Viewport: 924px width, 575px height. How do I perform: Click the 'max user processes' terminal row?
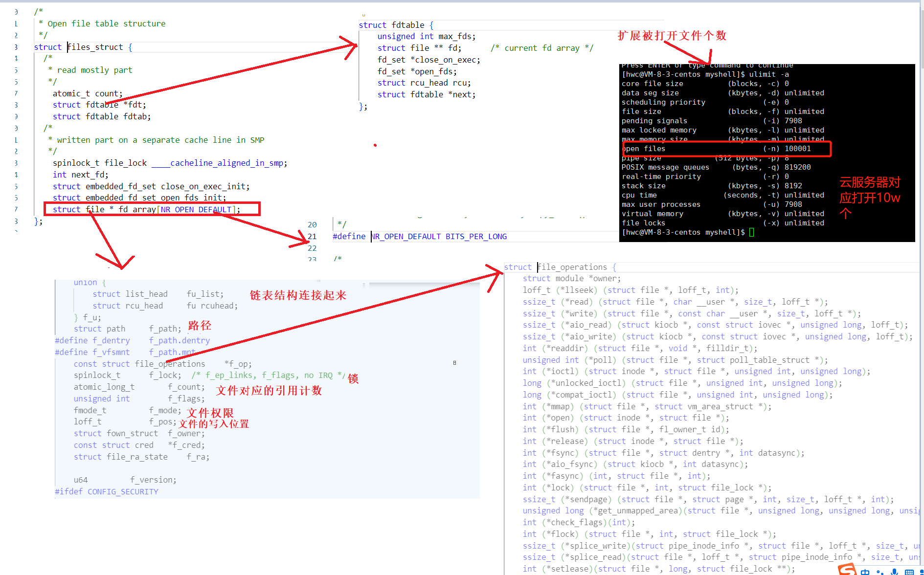coord(712,204)
